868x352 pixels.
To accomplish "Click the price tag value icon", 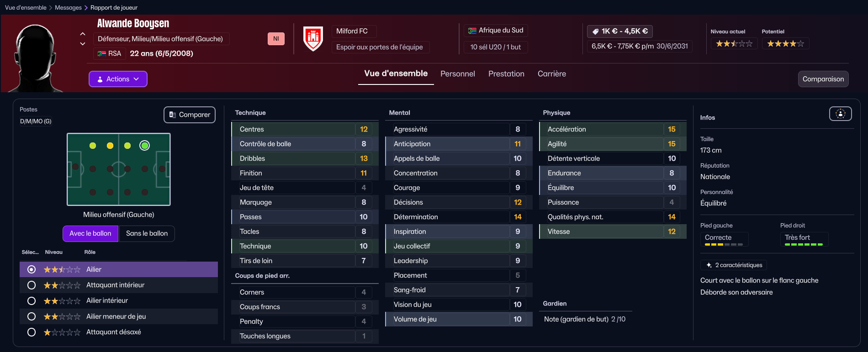I will click(595, 32).
